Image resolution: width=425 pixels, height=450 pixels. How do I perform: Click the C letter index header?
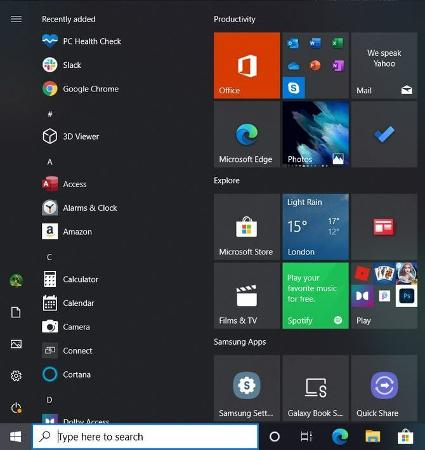pyautogui.click(x=49, y=257)
